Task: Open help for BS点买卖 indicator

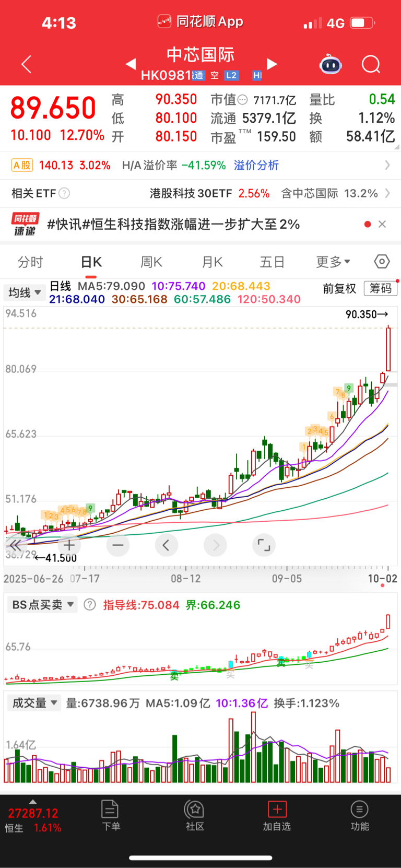Action: coord(90,605)
